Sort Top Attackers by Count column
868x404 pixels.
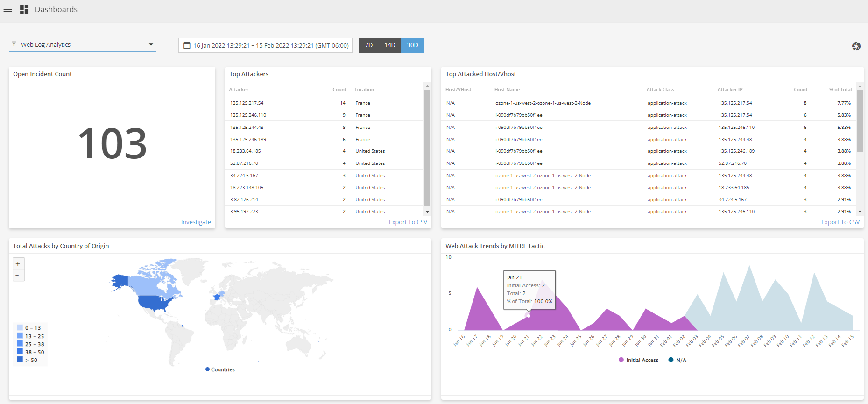click(339, 90)
